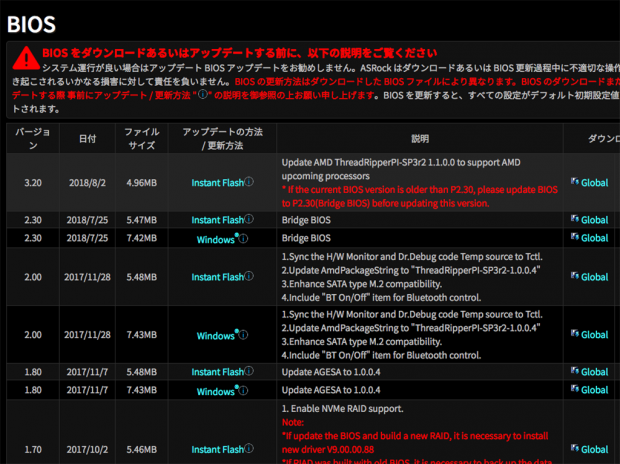This screenshot has height=464, width=620.
Task: Click info icon in the 2.00 7.43MB row
Action: coord(244,335)
